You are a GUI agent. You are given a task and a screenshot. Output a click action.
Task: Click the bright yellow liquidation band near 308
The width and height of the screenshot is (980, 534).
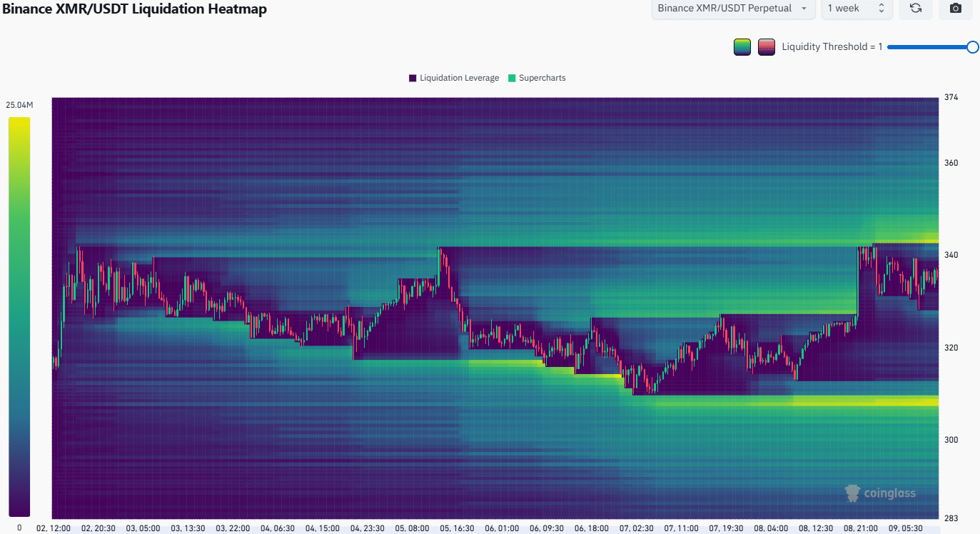pyautogui.click(x=857, y=402)
